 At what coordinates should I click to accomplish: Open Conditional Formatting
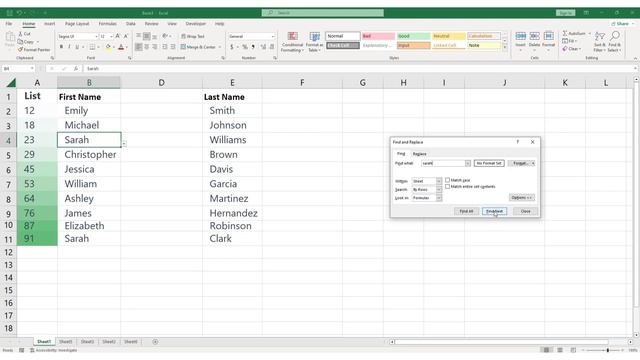[x=292, y=42]
